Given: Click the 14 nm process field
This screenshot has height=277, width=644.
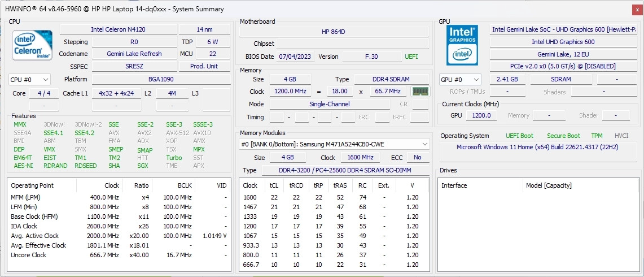Looking at the screenshot, I should 204,29.
